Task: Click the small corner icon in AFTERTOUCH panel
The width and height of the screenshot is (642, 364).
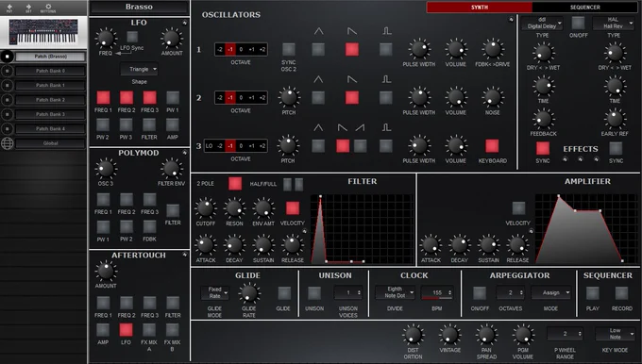Action: point(185,255)
